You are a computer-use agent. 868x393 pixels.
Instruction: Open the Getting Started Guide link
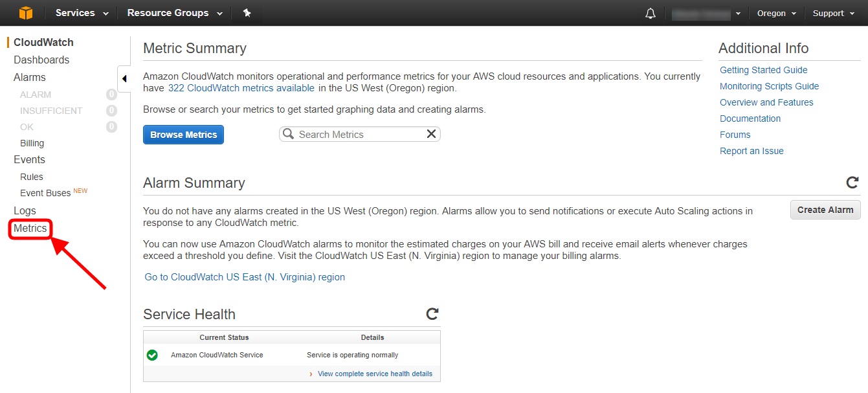point(764,70)
